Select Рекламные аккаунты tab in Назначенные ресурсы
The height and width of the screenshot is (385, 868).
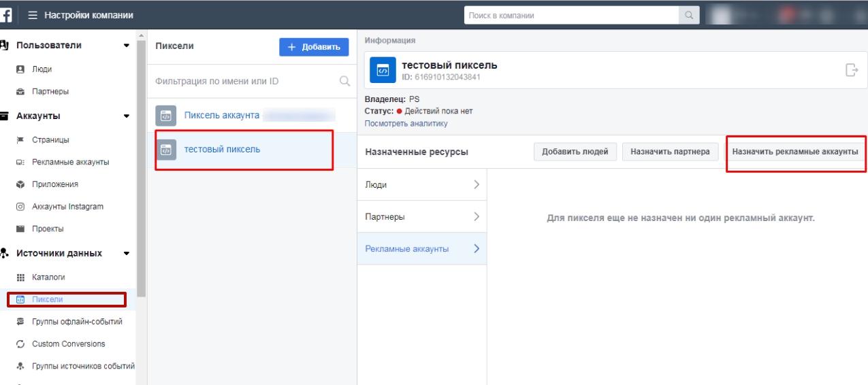click(x=422, y=249)
